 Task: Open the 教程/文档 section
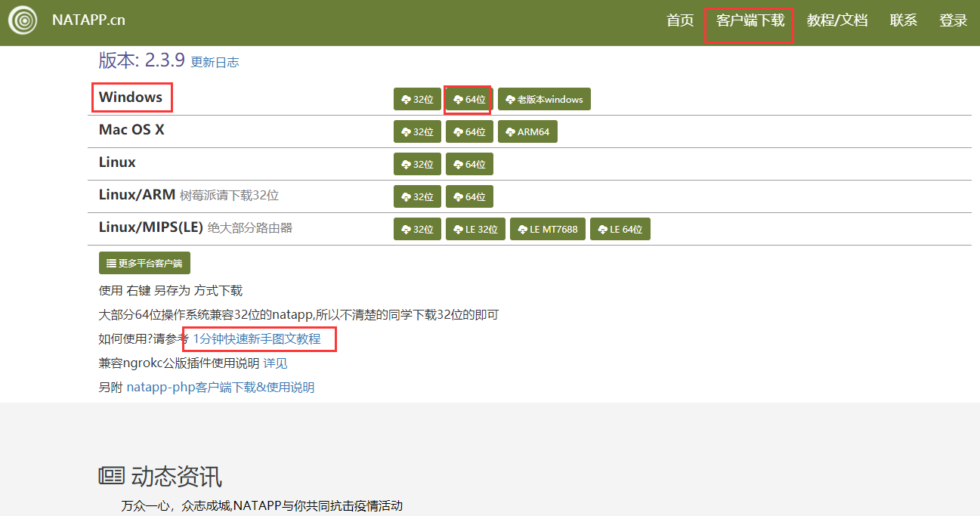point(838,20)
